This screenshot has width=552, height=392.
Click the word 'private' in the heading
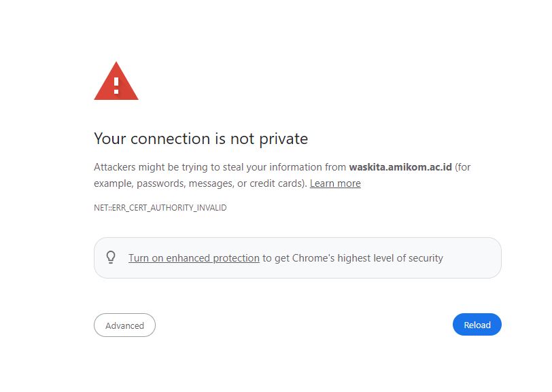[x=283, y=139]
